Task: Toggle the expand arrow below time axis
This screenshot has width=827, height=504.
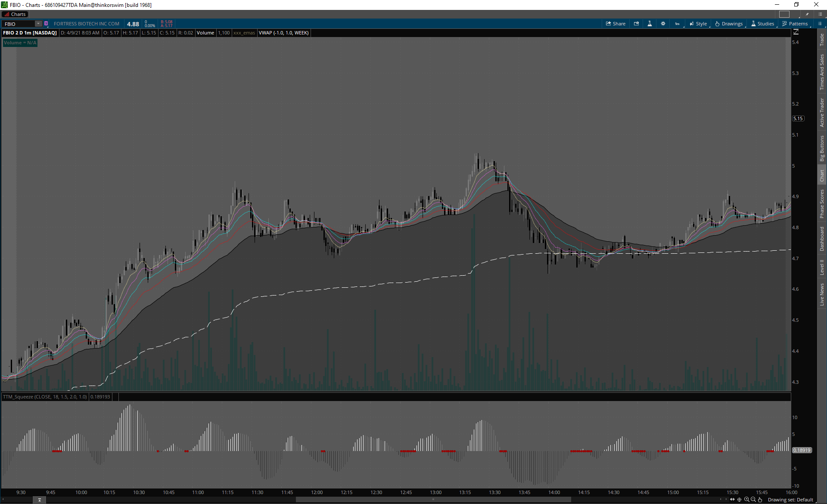Action: pyautogui.click(x=39, y=500)
